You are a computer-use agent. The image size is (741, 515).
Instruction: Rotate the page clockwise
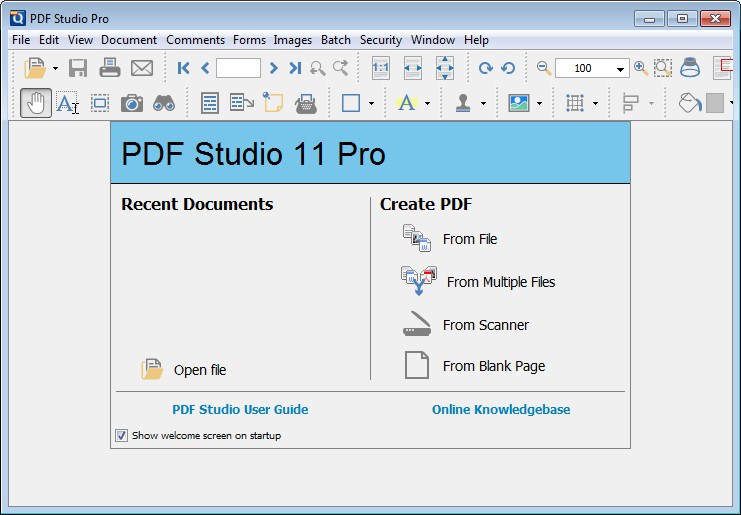485,68
